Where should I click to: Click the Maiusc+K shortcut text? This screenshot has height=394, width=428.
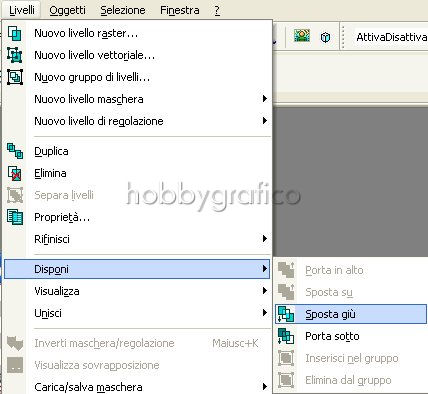click(235, 343)
